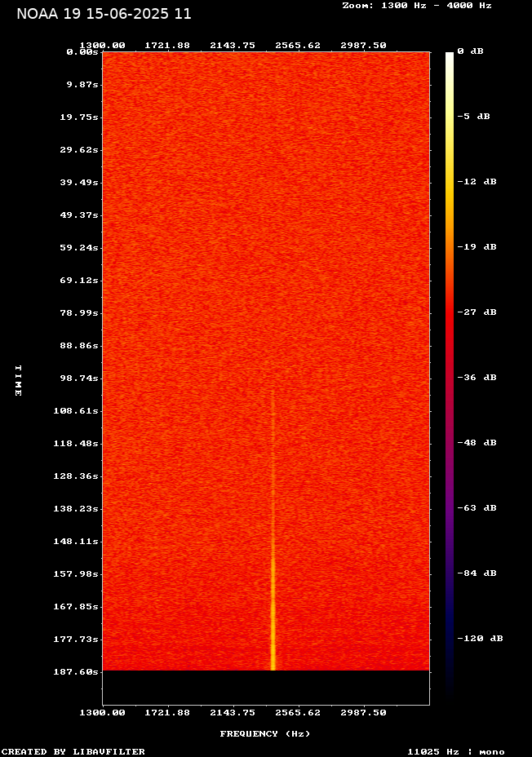Select the "Zoom: 1300 Hz - 4000 Hz" label
The image size is (532, 757).
(x=417, y=6)
